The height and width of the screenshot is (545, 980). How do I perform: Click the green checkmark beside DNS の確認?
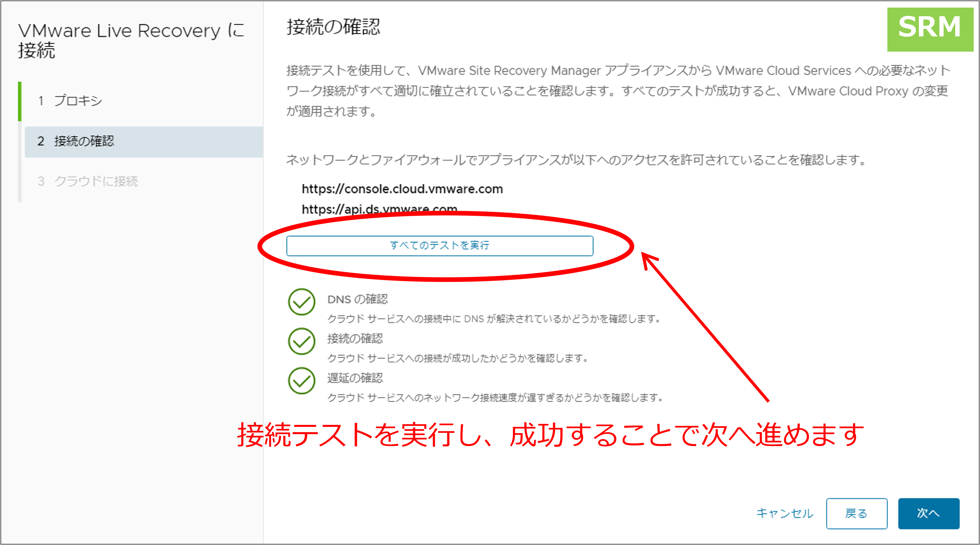click(x=301, y=302)
